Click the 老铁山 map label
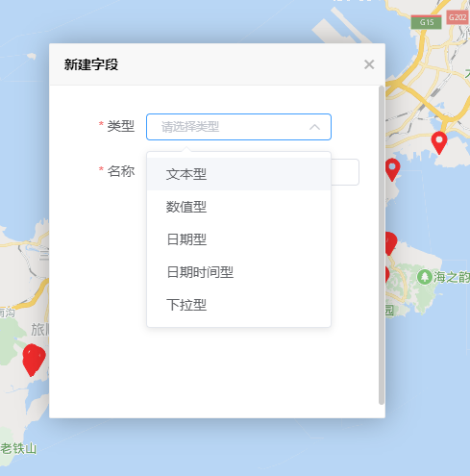Viewport: 470px width, 476px height. 18,448
